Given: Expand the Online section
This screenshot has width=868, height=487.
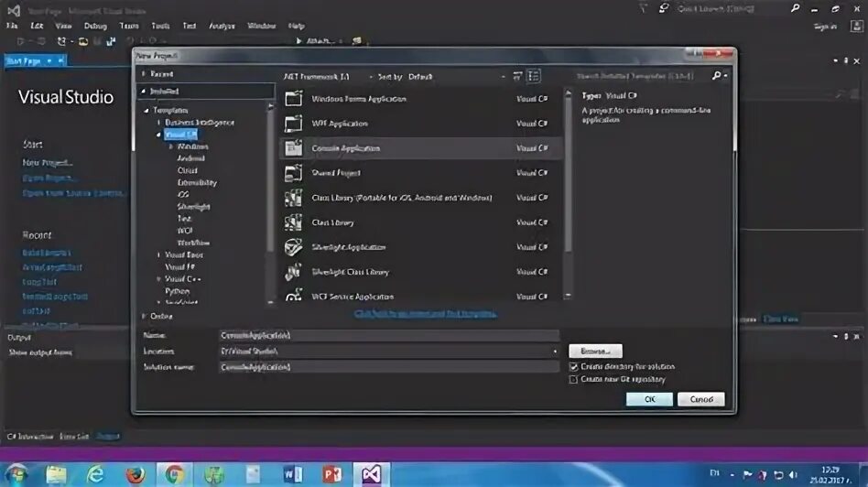Looking at the screenshot, I should (x=144, y=317).
